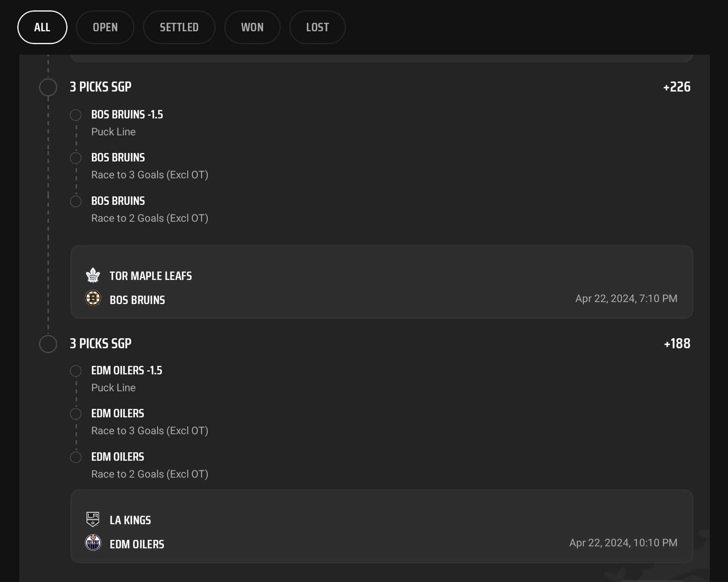Select circle next to Oilers Race to 3 Goals
The image size is (728, 582).
(x=76, y=414)
